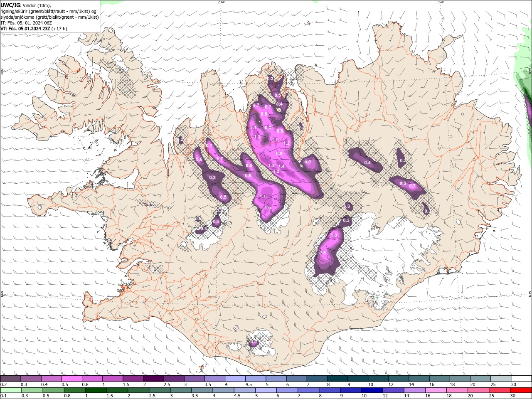This screenshot has height=399, width=532.
Task: Select the 'IT: Fös. 05. 01. 2024 06Z' line
Action: (26, 23)
